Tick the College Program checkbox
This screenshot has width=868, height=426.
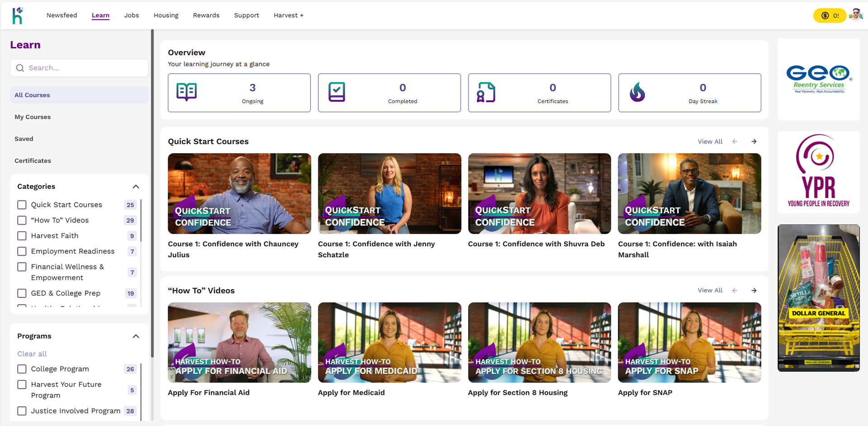[22, 369]
